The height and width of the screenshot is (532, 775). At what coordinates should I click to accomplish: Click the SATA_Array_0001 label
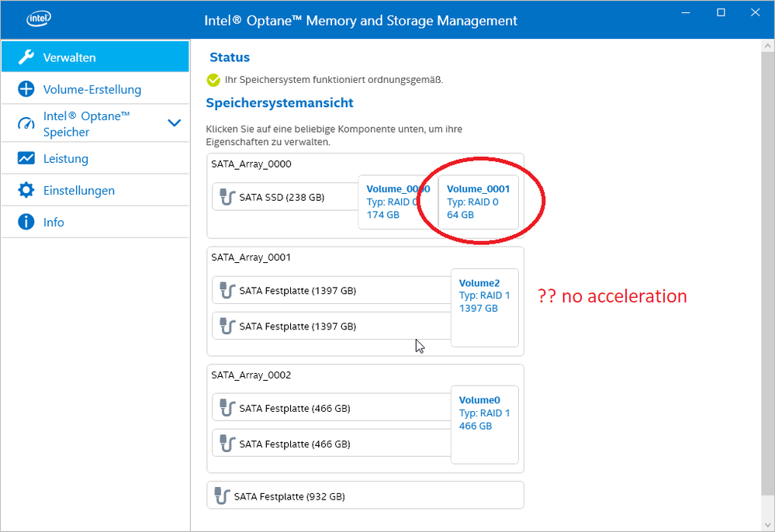coord(251,257)
